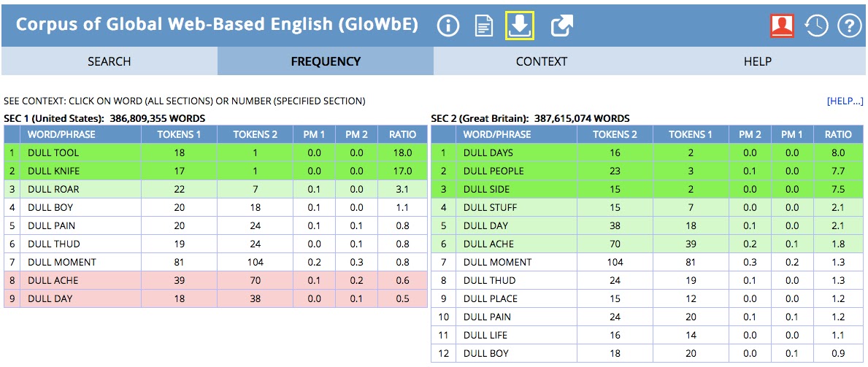Click the [HELP...] link
868x367 pixels.
(x=845, y=101)
